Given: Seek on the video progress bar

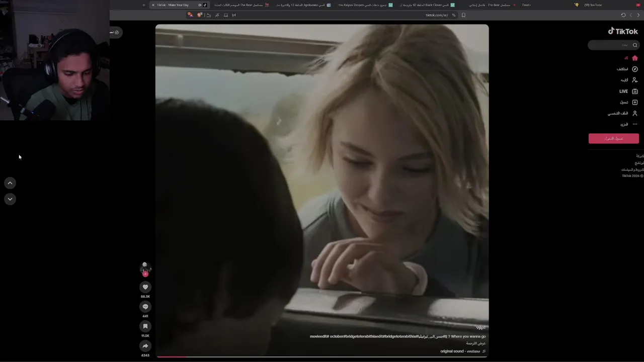Looking at the screenshot, I should [322, 357].
